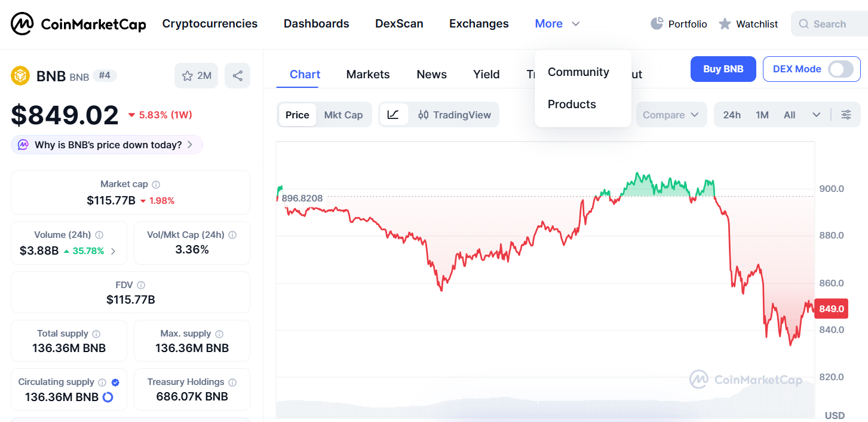Screen dimensions: 868x422
Task: Open chart settings sliders icon
Action: (846, 115)
